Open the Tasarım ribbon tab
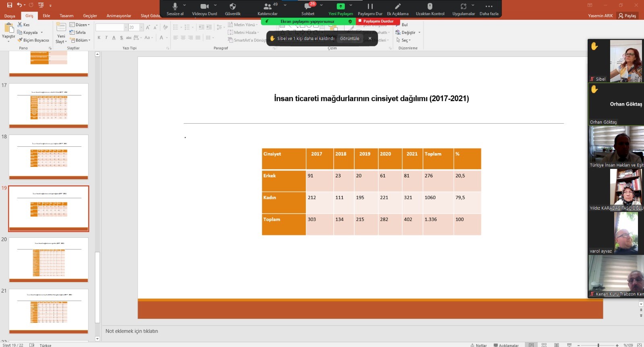This screenshot has width=644, height=347. click(x=66, y=16)
